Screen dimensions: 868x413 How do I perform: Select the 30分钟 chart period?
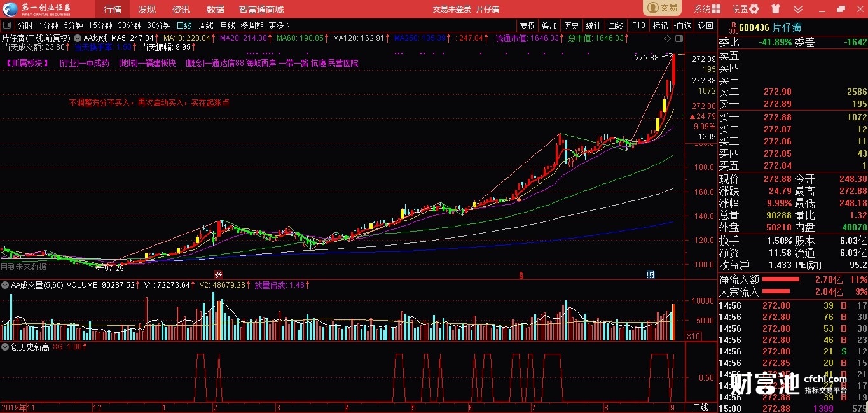coord(129,25)
